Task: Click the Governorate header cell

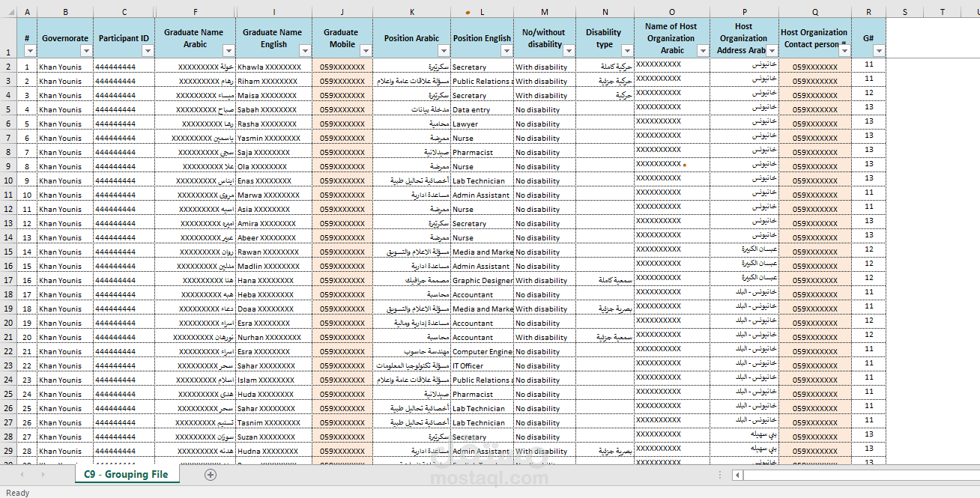Action: (65, 38)
